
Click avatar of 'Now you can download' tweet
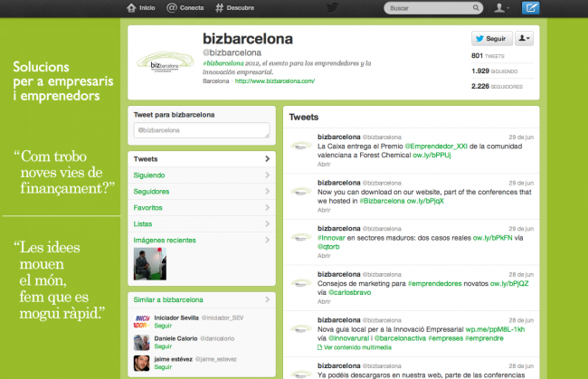[x=300, y=191]
